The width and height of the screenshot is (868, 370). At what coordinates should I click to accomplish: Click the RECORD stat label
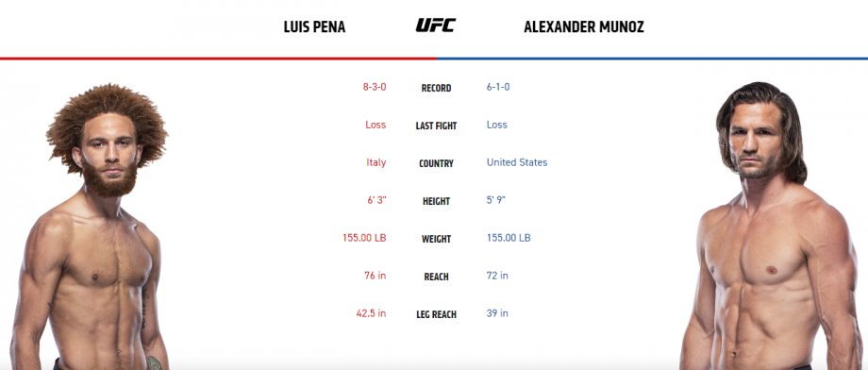tap(436, 88)
